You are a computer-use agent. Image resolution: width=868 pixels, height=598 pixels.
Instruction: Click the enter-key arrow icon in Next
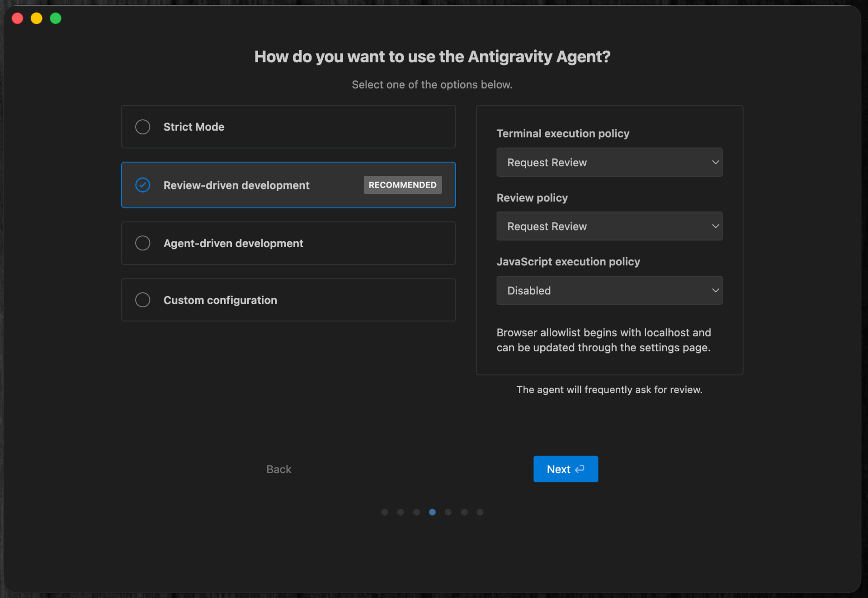tap(580, 469)
